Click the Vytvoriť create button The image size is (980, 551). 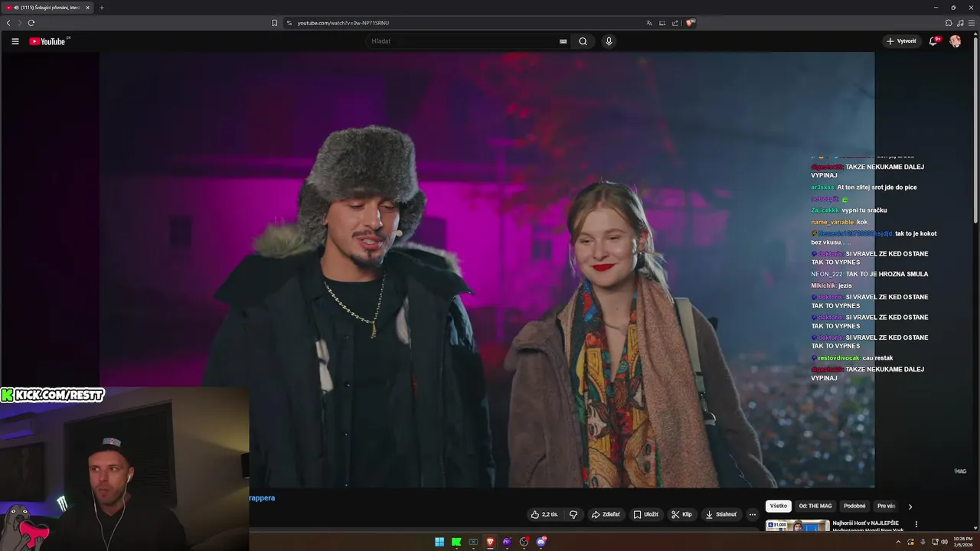pyautogui.click(x=900, y=41)
